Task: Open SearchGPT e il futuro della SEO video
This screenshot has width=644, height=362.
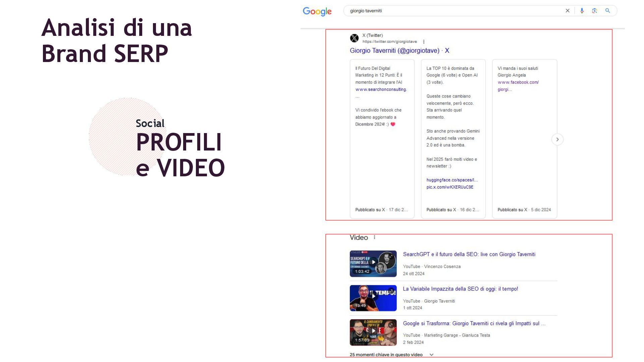Action: tap(469, 254)
